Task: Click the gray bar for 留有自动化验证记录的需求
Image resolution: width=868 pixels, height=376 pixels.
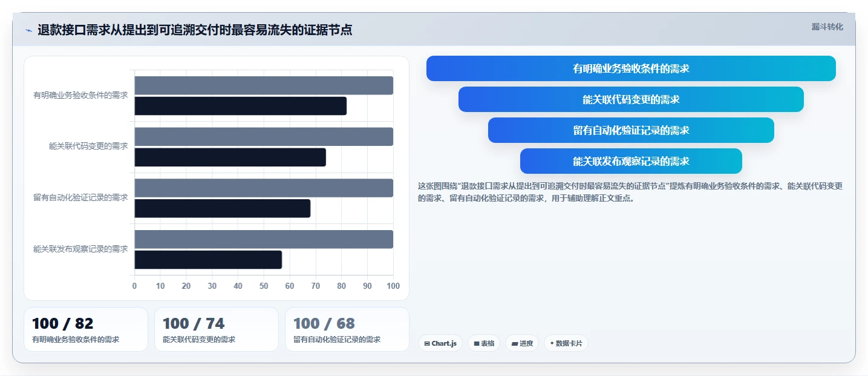Action: (264, 188)
